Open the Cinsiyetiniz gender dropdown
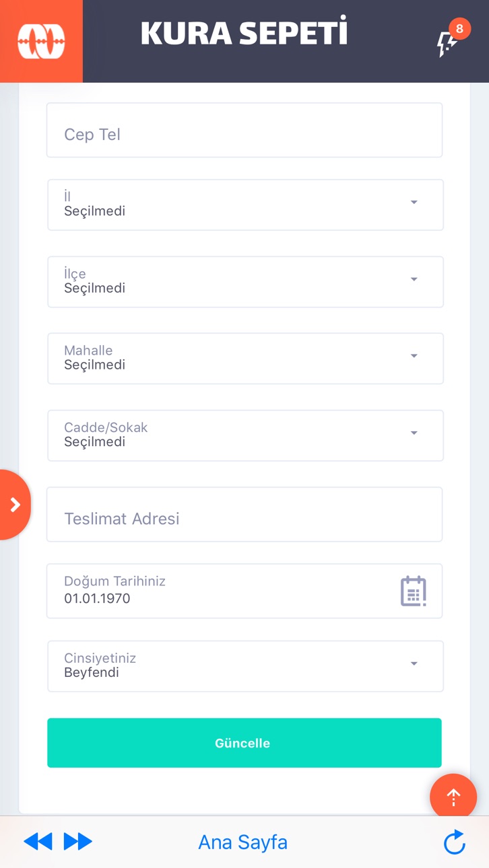Screen dimensions: 489x868 coord(245,666)
